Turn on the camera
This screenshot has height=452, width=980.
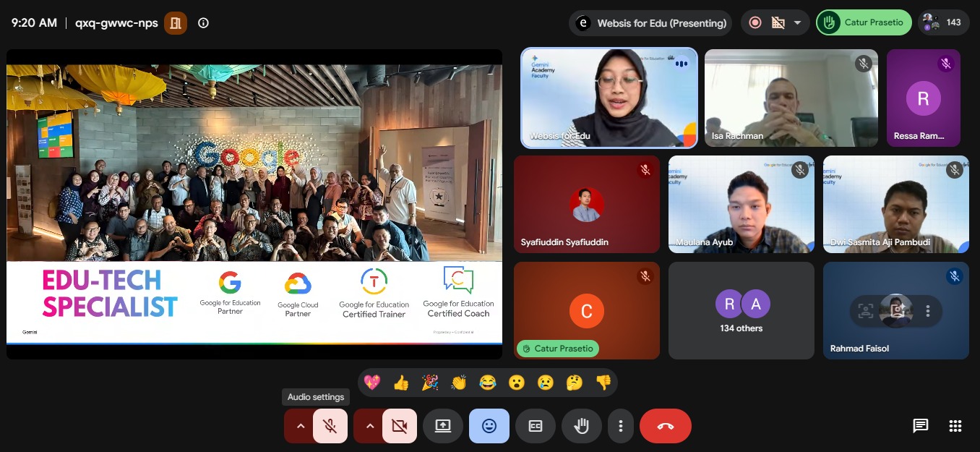click(400, 426)
